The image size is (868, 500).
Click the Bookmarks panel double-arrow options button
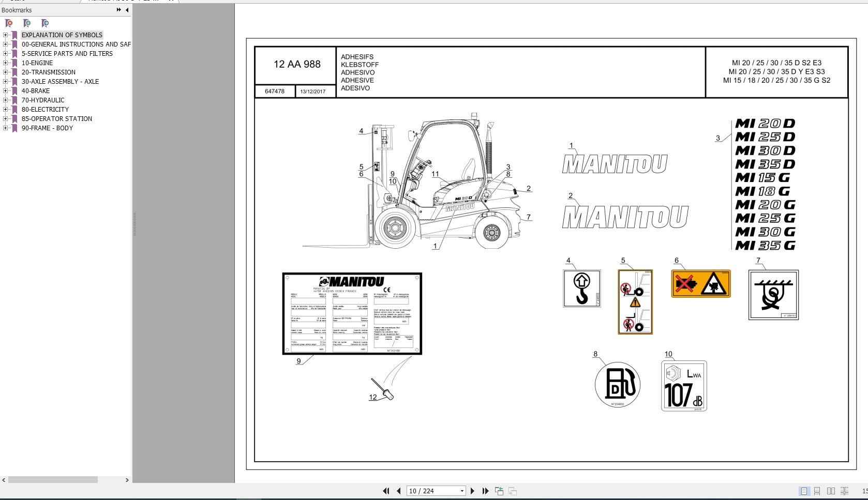point(120,10)
